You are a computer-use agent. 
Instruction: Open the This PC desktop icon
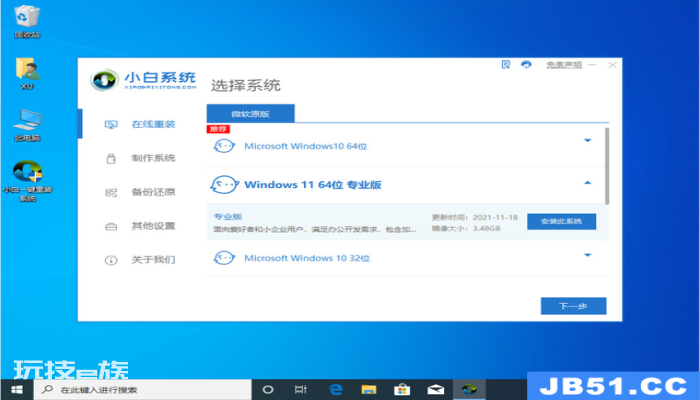point(27,125)
